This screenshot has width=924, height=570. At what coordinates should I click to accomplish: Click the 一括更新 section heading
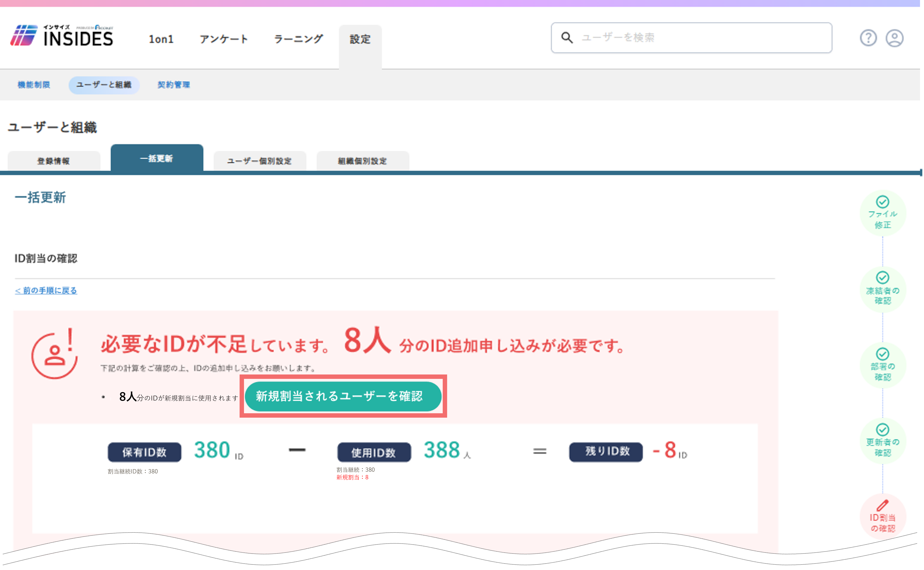click(x=40, y=197)
